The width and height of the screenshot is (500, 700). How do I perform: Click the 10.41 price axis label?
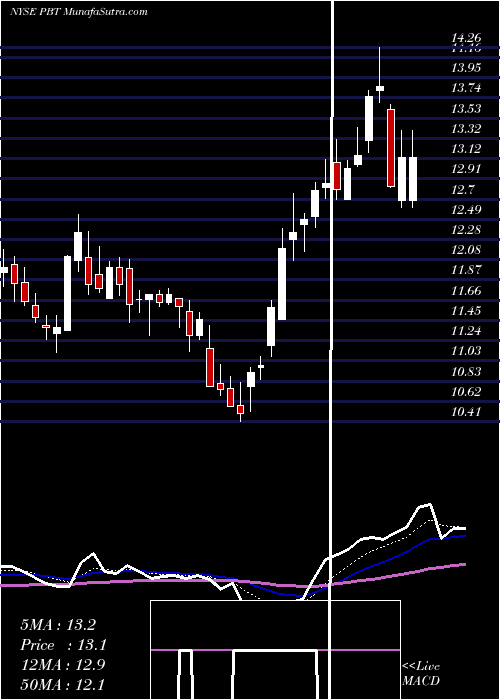click(467, 411)
